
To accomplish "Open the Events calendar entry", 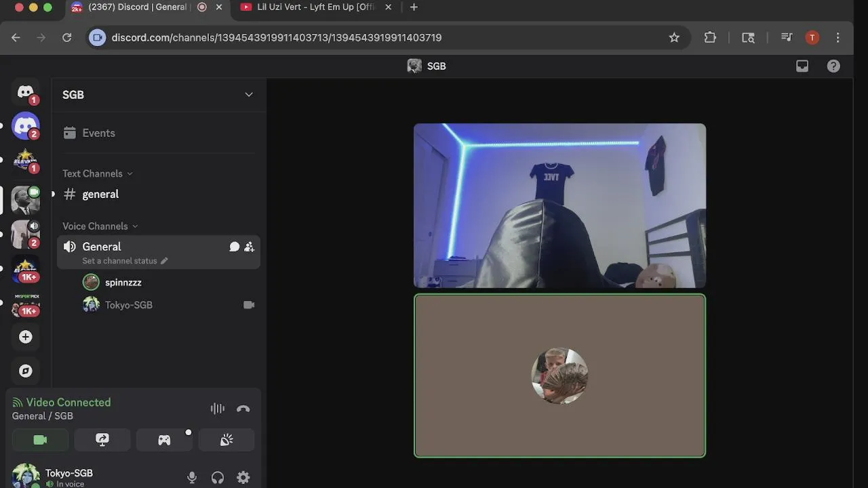I will (x=158, y=133).
